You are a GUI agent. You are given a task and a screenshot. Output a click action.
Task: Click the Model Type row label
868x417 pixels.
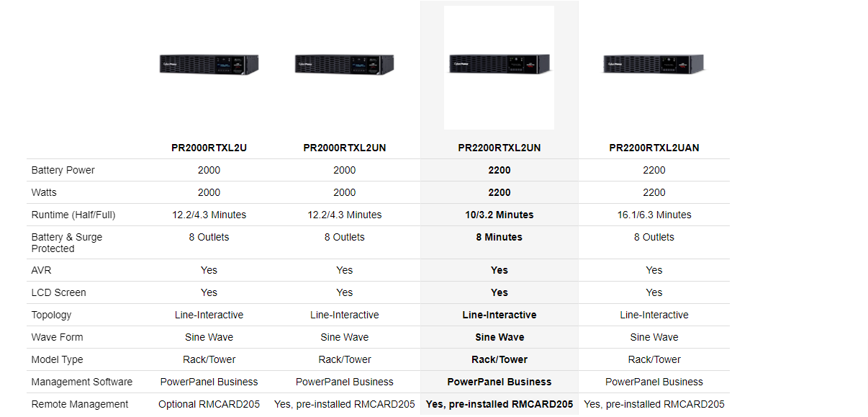coord(58,359)
